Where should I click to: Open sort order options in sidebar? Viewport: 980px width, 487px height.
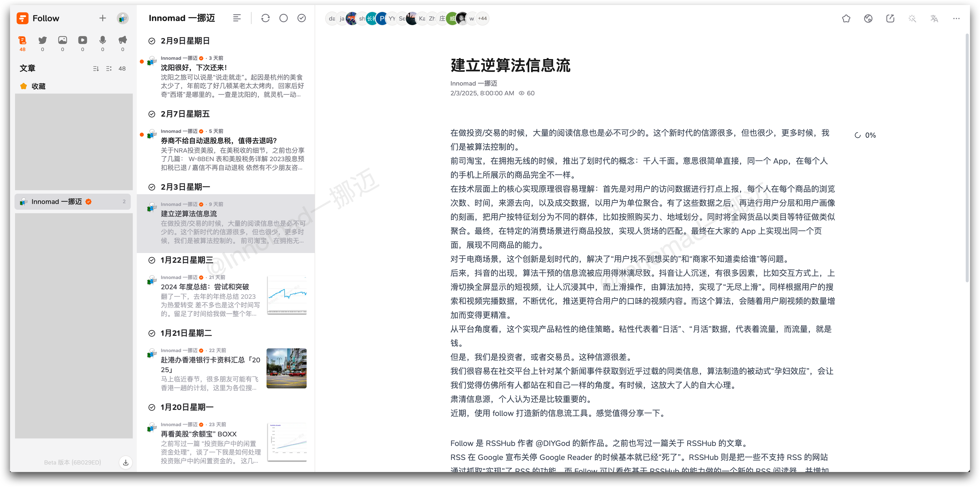pyautogui.click(x=96, y=68)
